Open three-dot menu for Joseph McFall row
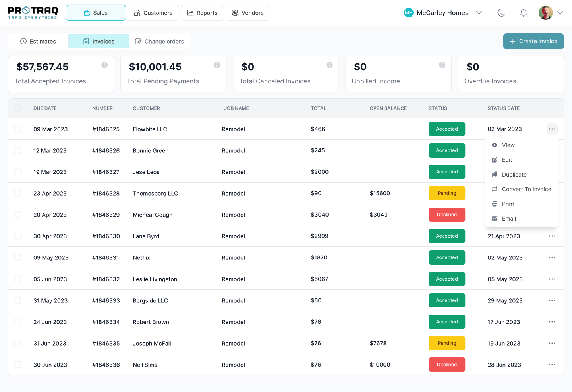 pos(552,343)
